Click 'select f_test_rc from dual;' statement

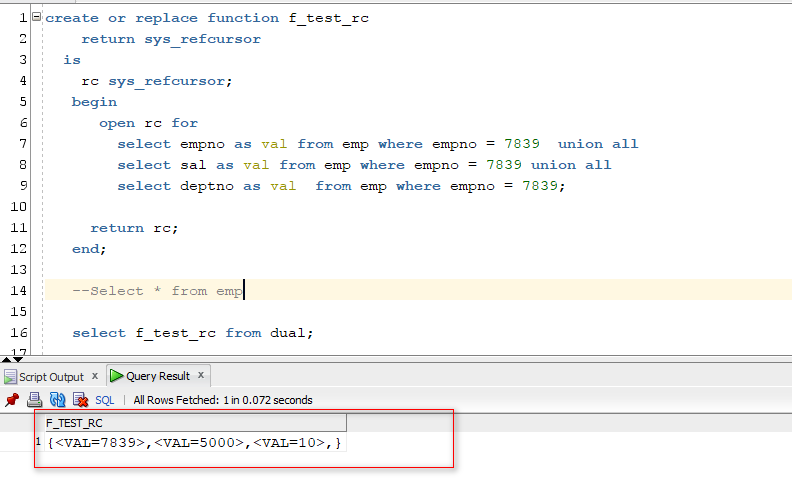(193, 333)
